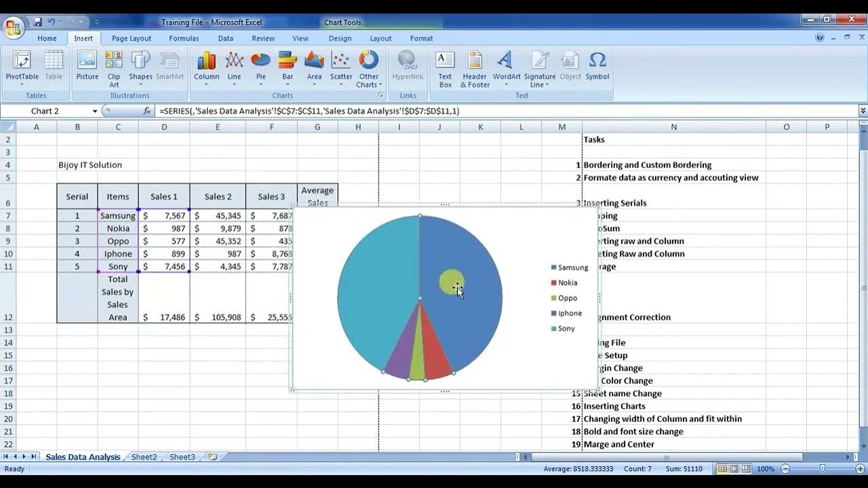The width and height of the screenshot is (868, 488).
Task: Open the Page Layout ribbon tab
Action: pyautogui.click(x=132, y=39)
